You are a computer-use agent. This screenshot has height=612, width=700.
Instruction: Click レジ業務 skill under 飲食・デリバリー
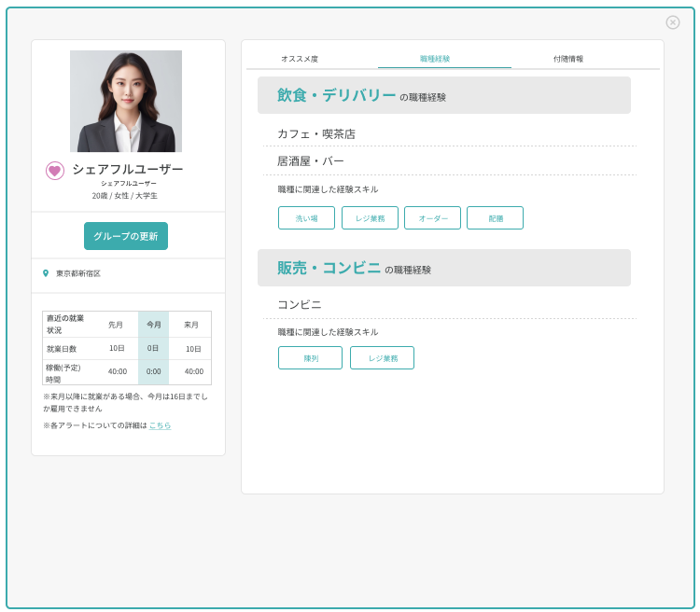(370, 218)
